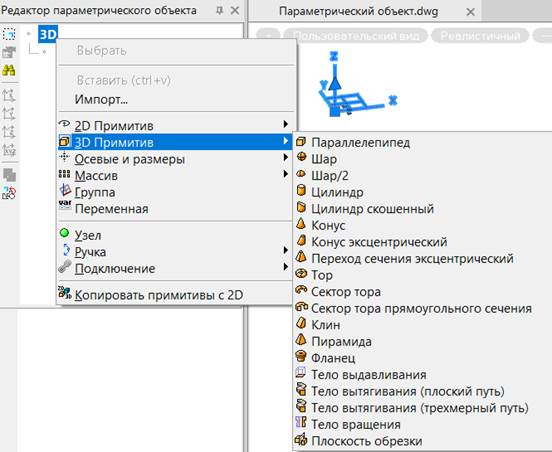This screenshot has height=452, width=552.
Task: Click the Сектор тора icon
Action: pyautogui.click(x=301, y=290)
